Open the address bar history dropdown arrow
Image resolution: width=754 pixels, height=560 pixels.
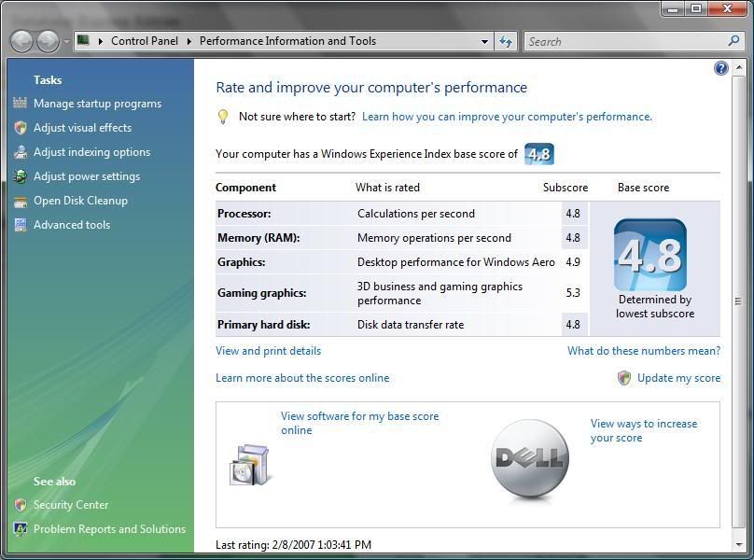click(x=484, y=41)
